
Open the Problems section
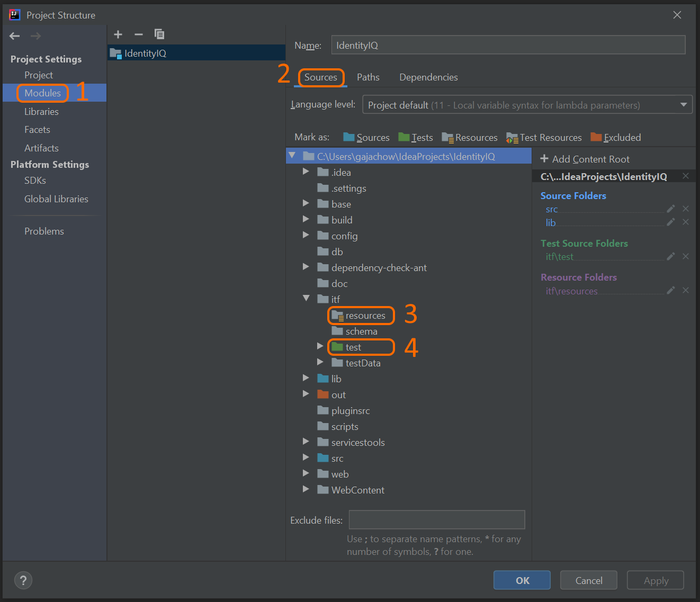tap(44, 231)
